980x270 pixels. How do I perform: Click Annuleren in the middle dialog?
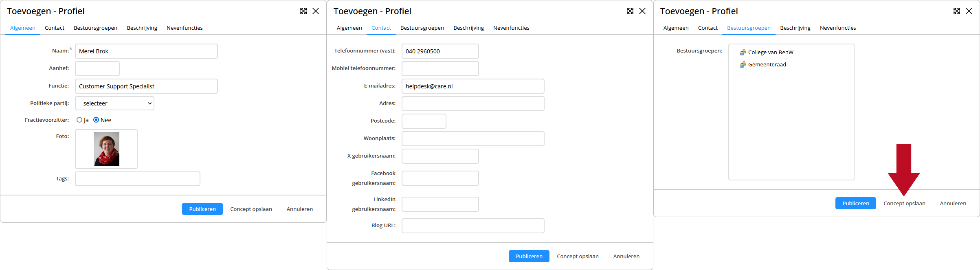coord(626,256)
